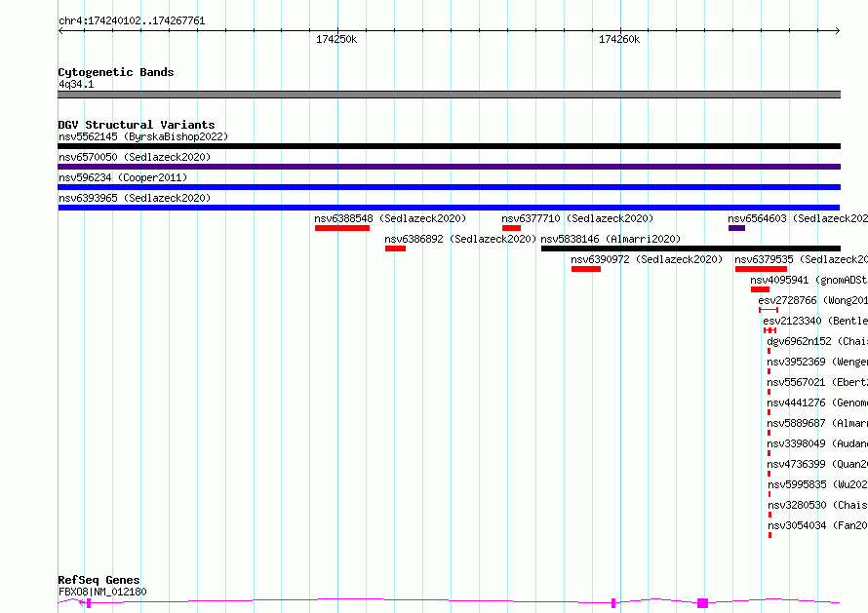Open variant nsv6570050 (Sedlazeck2020) label

[x=135, y=157]
